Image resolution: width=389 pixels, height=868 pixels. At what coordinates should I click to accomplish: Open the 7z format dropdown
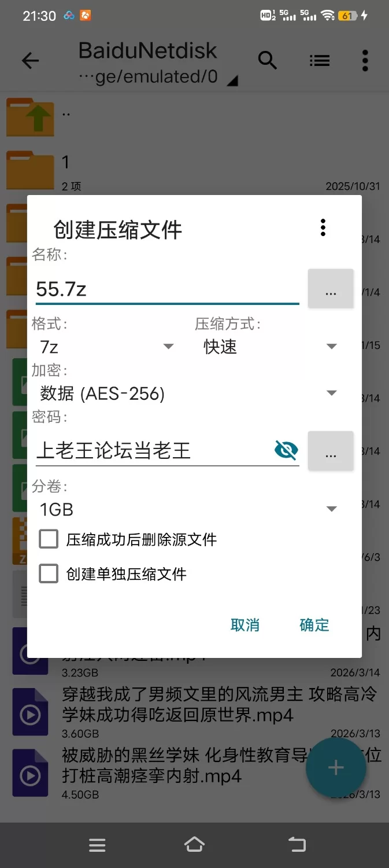tap(107, 347)
